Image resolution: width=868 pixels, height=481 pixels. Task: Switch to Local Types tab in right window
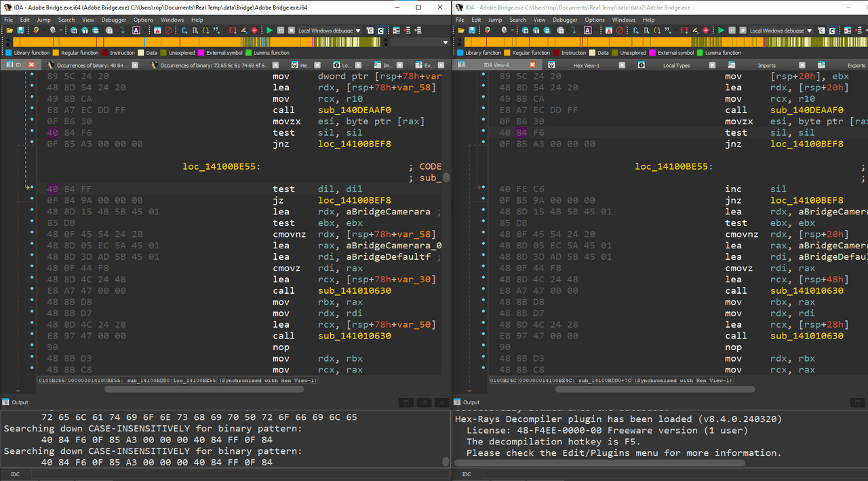point(676,65)
